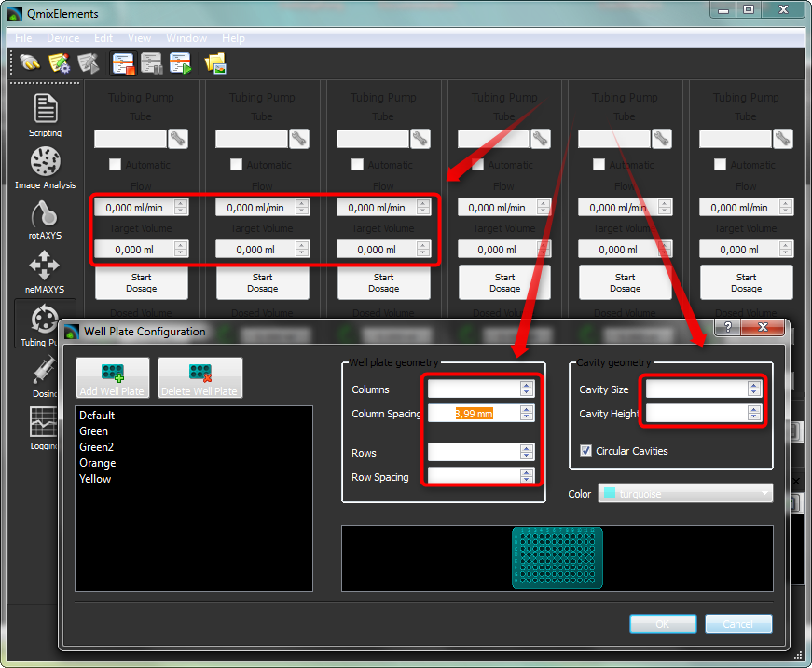Open the rotAXYS module
The image size is (812, 668).
click(45, 219)
